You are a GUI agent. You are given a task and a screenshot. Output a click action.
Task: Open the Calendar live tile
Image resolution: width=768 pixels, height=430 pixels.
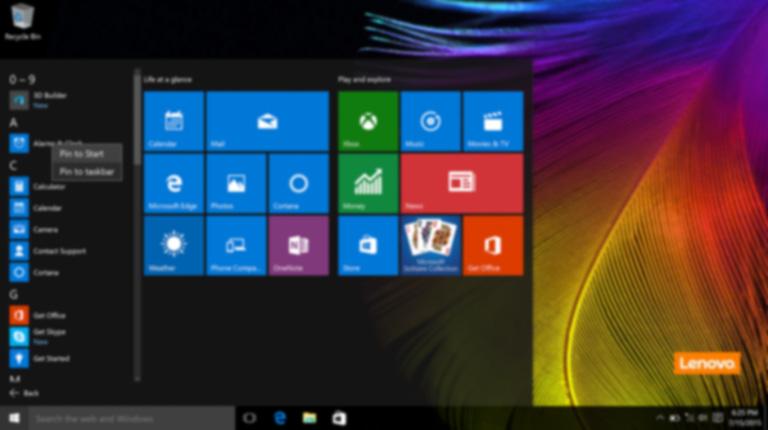174,121
